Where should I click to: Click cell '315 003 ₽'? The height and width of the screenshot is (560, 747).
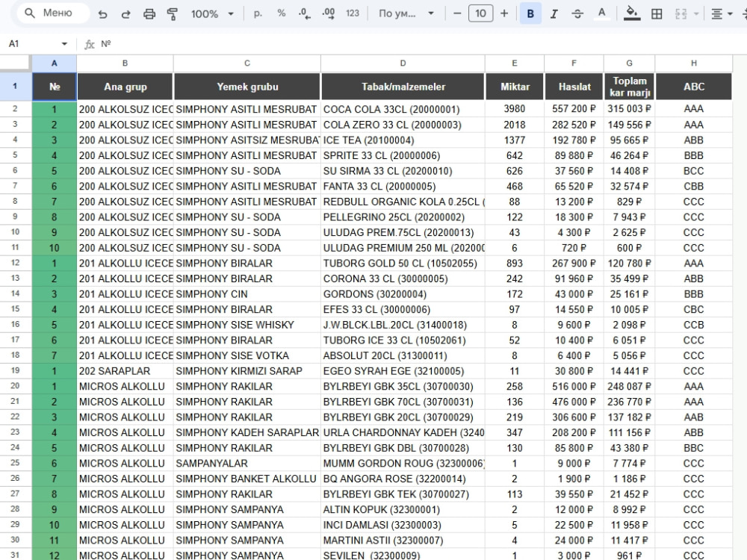[x=629, y=109]
